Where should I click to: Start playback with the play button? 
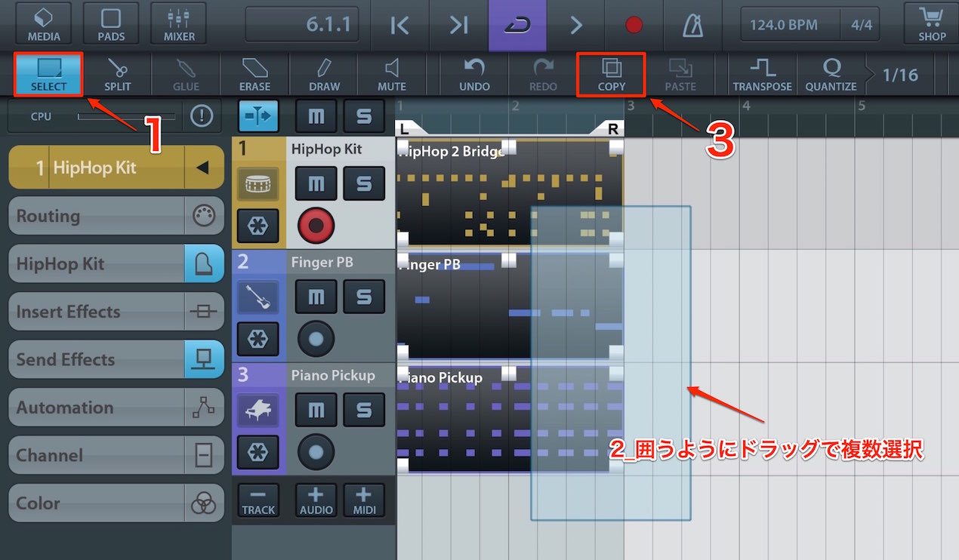[576, 25]
